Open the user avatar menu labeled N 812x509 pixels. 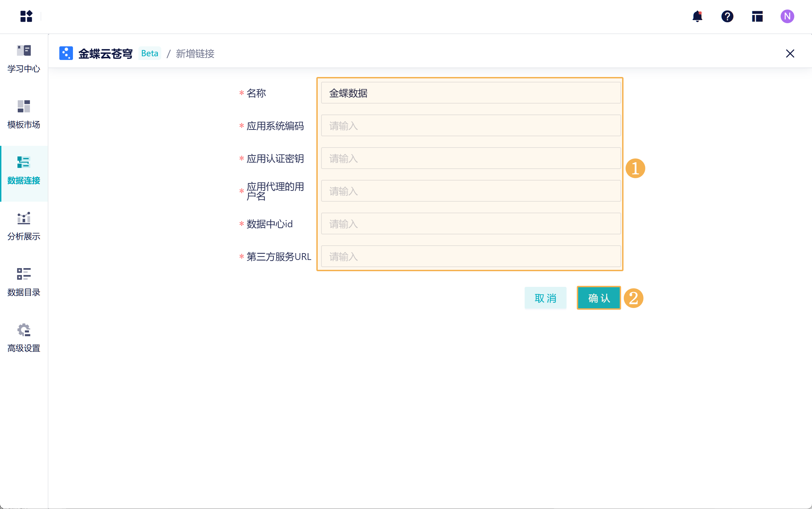click(x=787, y=16)
